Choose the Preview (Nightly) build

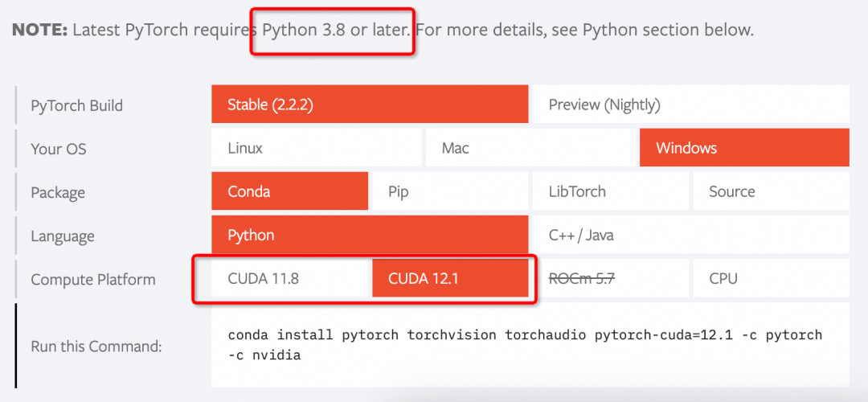691,104
